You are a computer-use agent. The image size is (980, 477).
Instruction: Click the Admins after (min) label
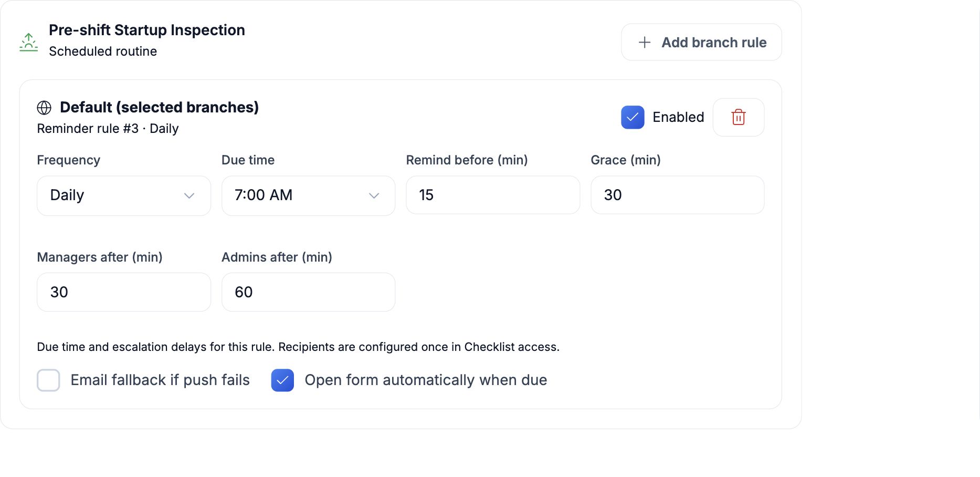(277, 257)
